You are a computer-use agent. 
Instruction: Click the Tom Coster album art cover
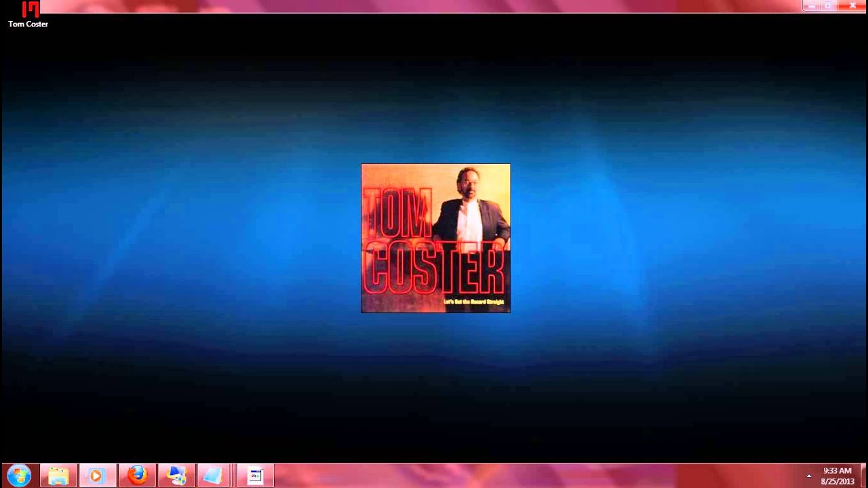[436, 238]
